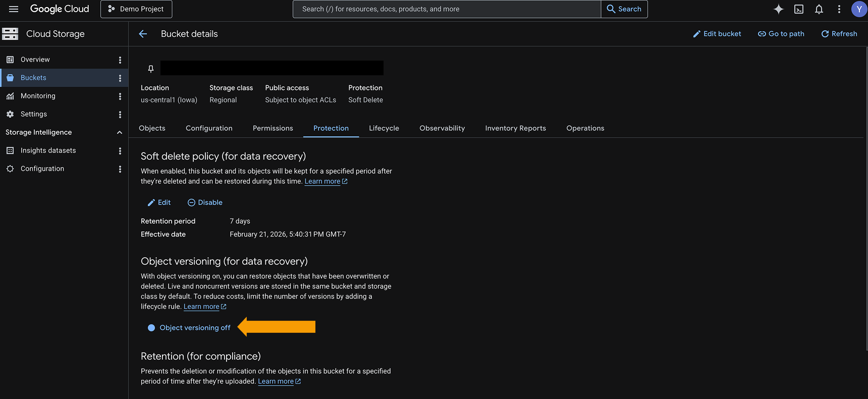Open the three-dot menu for Overview
Screen dimensions: 868x399
(x=120, y=60)
